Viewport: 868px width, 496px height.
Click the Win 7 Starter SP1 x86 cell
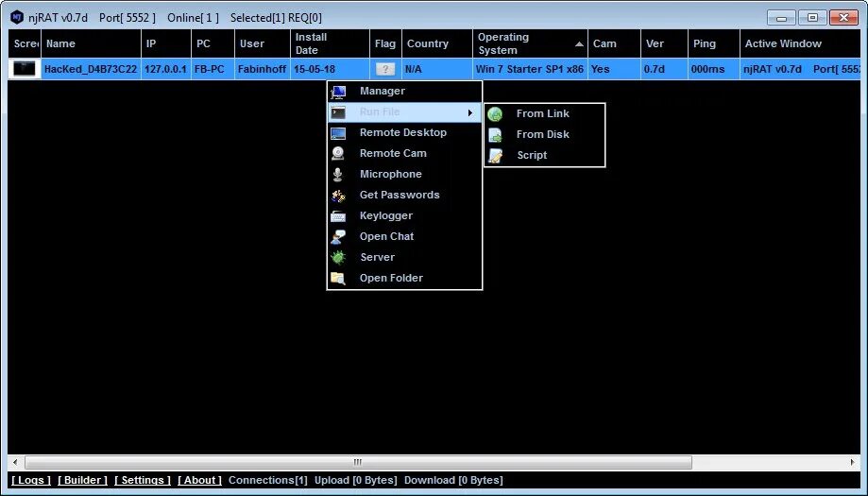529,69
